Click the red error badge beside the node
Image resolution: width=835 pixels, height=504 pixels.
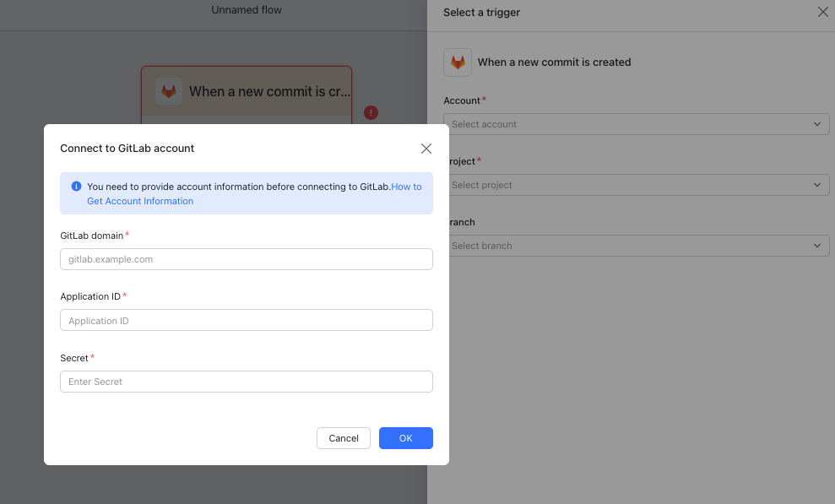point(371,112)
